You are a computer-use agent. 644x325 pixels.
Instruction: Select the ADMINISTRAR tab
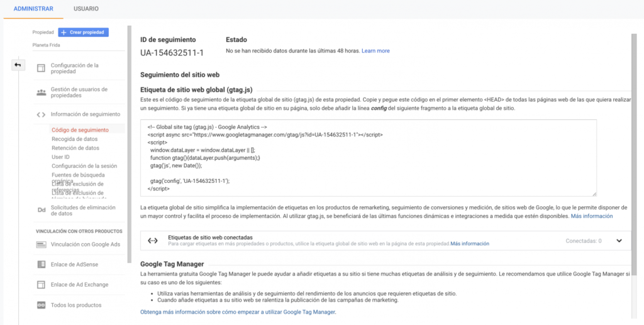(33, 8)
